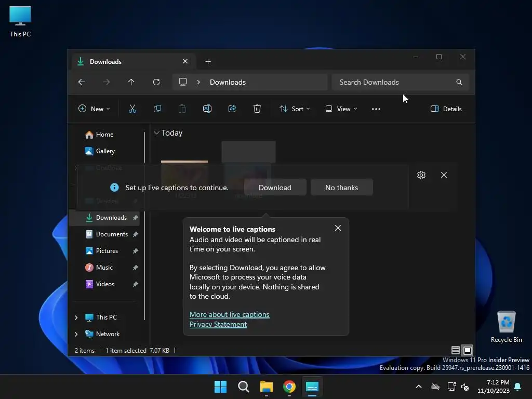Click Download to set up live captions
Image resolution: width=532 pixels, height=399 pixels.
(275, 188)
